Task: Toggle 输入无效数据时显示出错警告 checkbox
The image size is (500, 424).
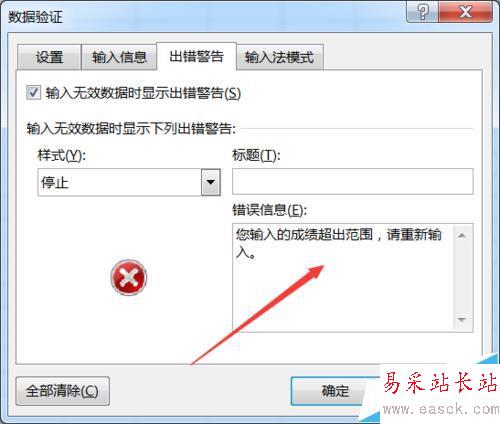Action: pyautogui.click(x=34, y=93)
